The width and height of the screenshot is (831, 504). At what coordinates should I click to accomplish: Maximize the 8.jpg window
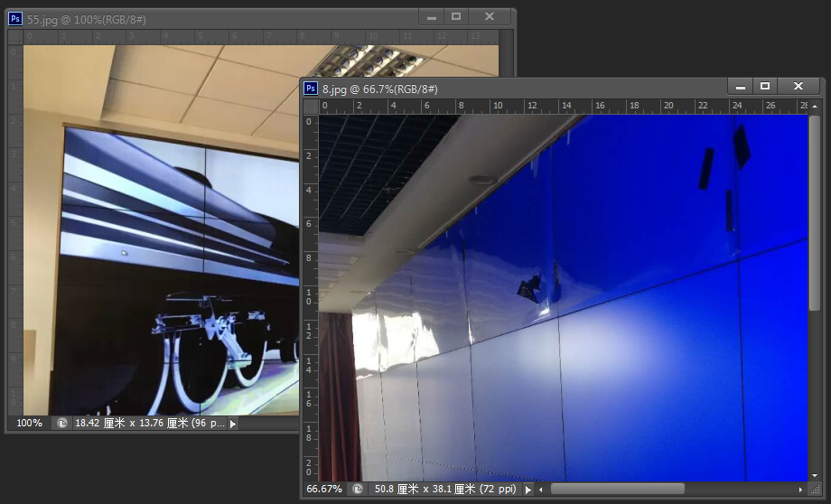tap(765, 86)
